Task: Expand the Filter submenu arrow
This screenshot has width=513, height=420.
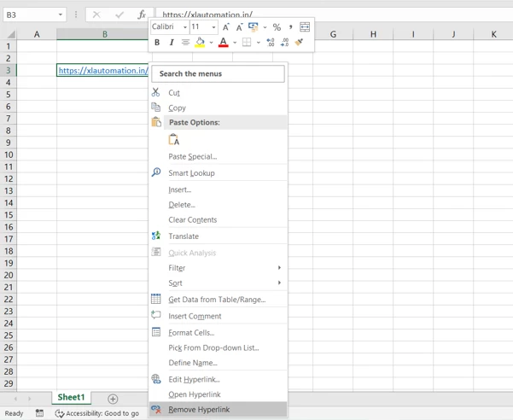Action: coord(279,267)
